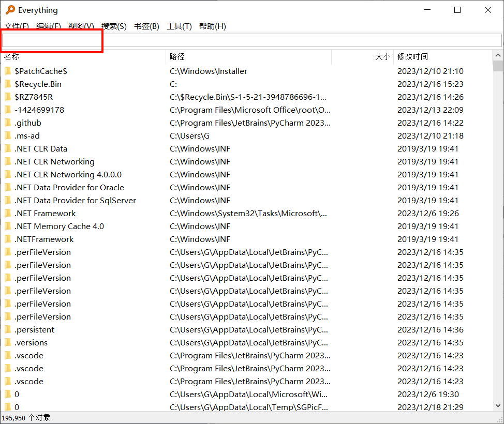Click the vertical scrollbar up arrow
This screenshot has width=504, height=424.
tap(498, 55)
